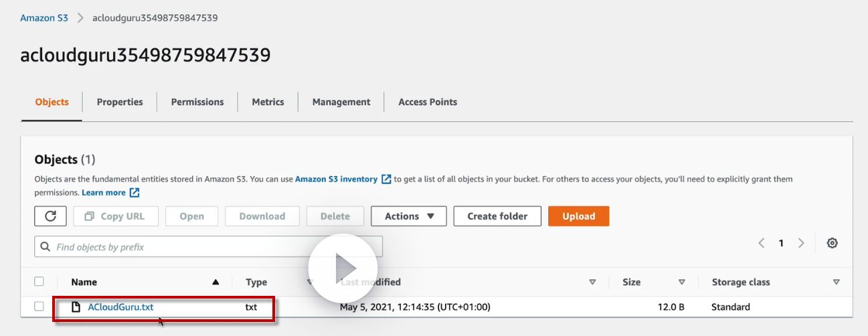Click the Open button

tap(192, 216)
